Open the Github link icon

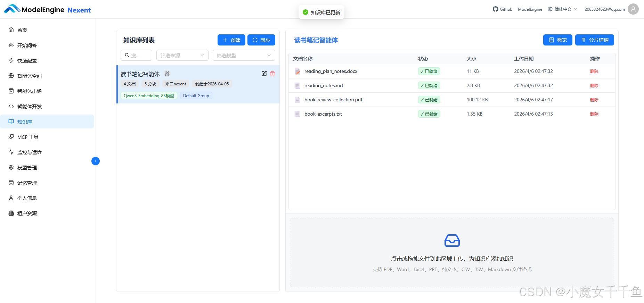pyautogui.click(x=495, y=9)
